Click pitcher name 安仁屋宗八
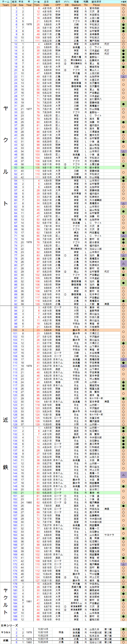The width and height of the screenshot is (127, 644). click(95, 99)
